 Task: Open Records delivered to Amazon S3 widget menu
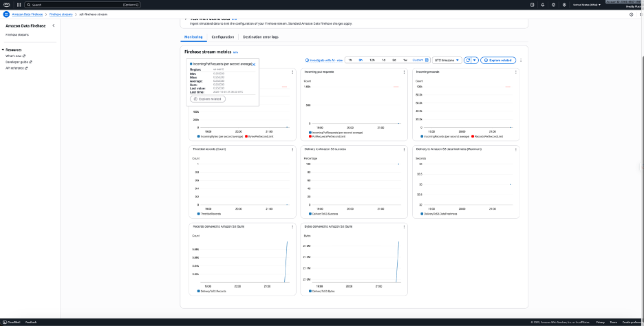click(292, 227)
